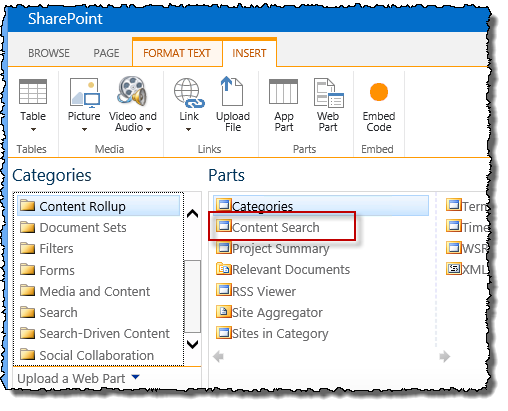Switch to the BROWSE tab
Image resolution: width=508 pixels, height=411 pixels.
pos(49,53)
